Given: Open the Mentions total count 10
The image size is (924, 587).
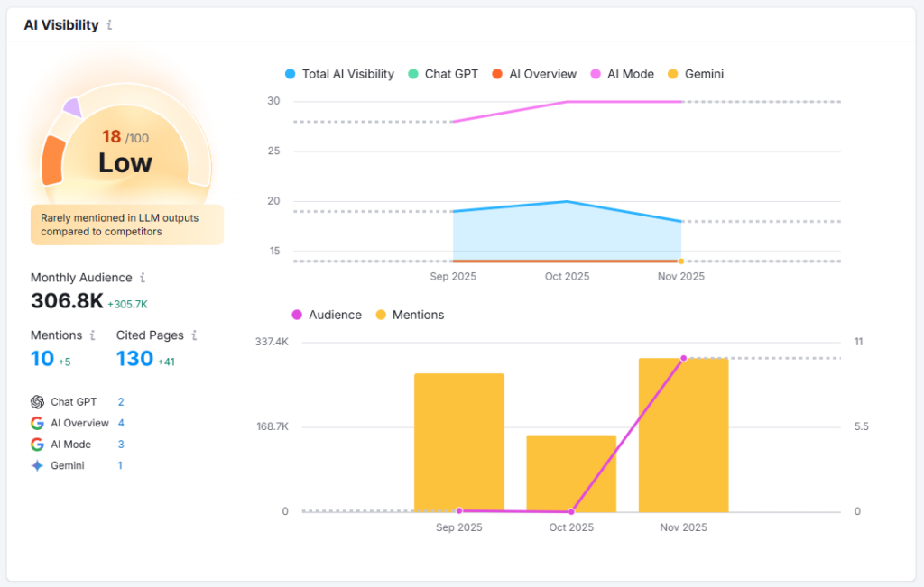Looking at the screenshot, I should coord(42,359).
